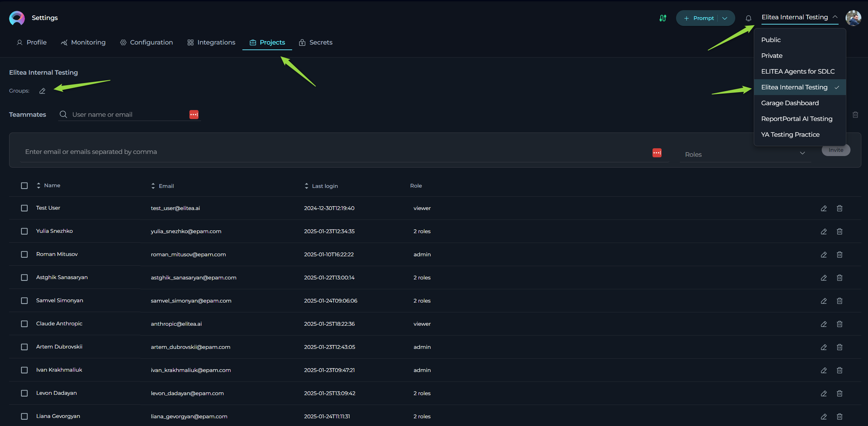Viewport: 868px width, 426px height.
Task: Delete Liana Gevorgyan from teammates
Action: [840, 417]
